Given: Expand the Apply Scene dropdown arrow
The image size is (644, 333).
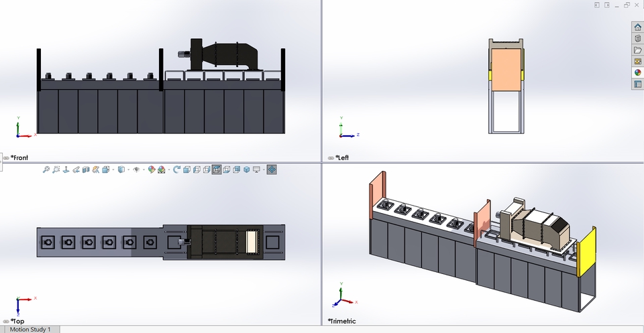Looking at the screenshot, I should [169, 170].
